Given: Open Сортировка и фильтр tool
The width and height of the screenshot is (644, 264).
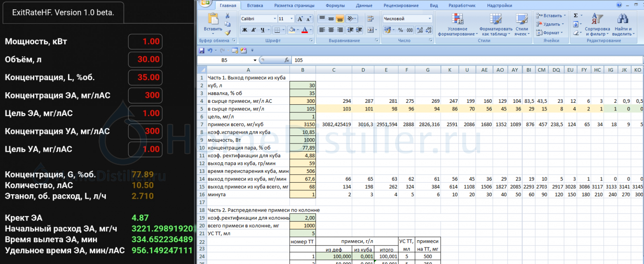Looking at the screenshot, I should pos(597,24).
